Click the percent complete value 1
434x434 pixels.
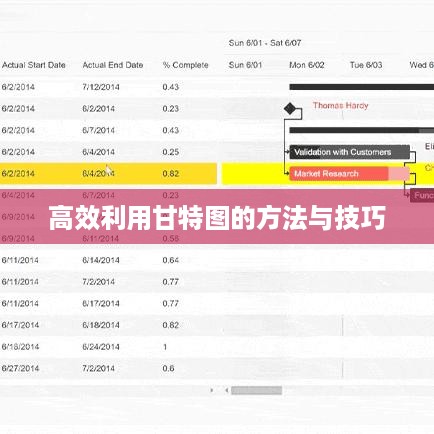165,347
